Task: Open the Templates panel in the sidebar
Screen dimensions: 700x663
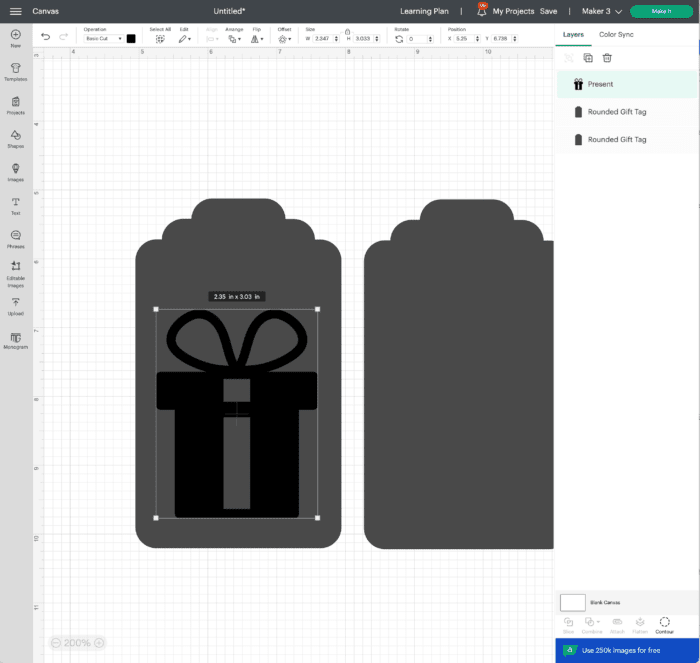Action: pos(15,71)
